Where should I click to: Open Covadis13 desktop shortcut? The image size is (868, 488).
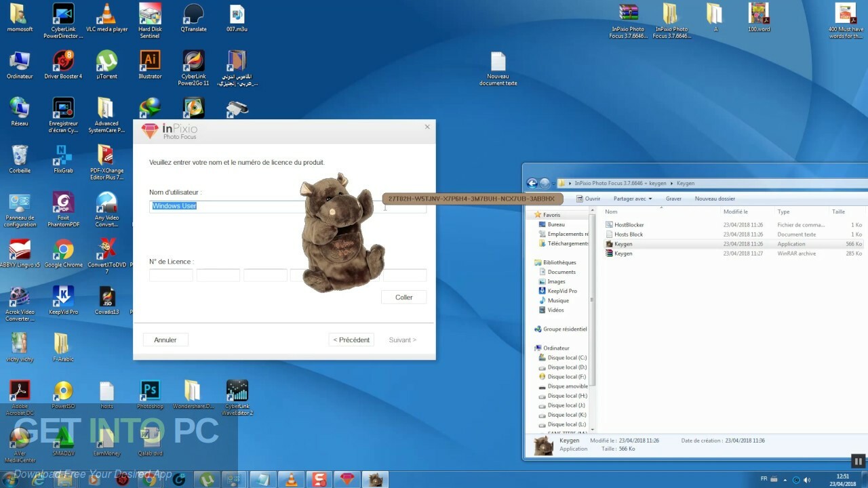106,301
